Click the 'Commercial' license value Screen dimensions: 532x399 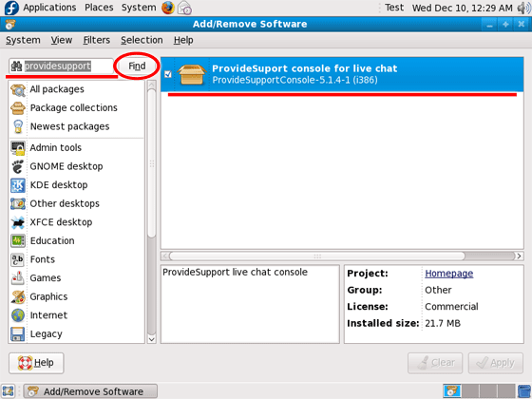point(451,307)
